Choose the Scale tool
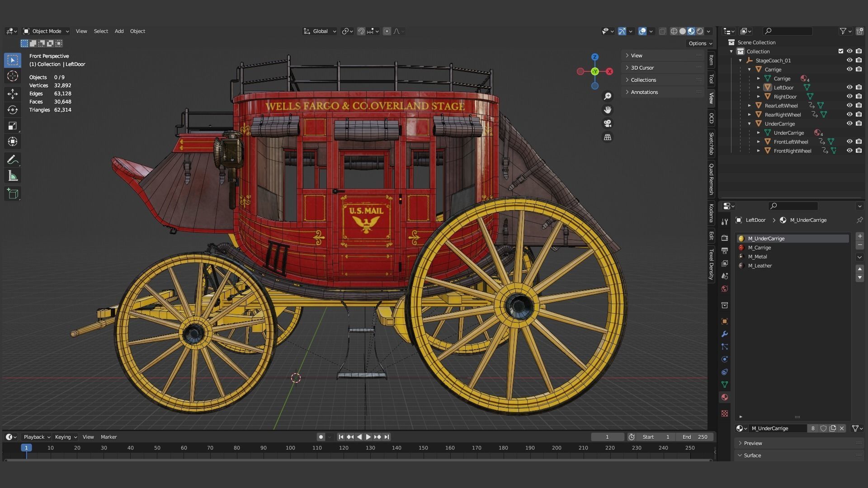 pyautogui.click(x=13, y=126)
